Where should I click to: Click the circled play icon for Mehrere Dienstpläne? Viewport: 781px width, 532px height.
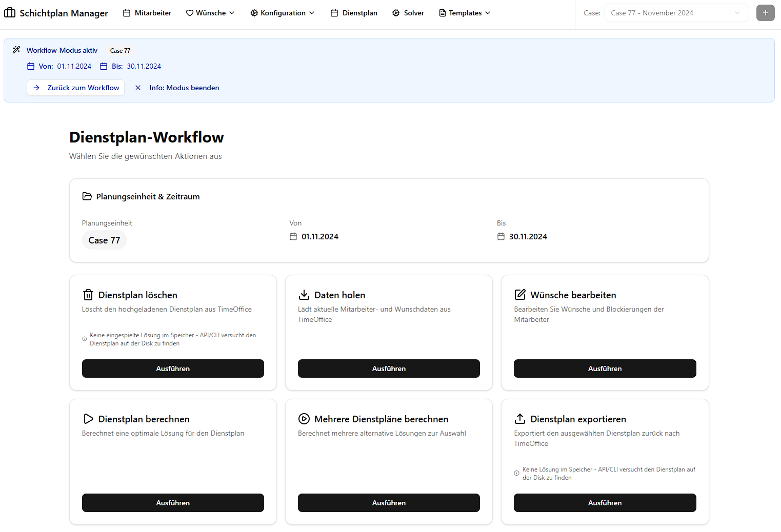304,419
